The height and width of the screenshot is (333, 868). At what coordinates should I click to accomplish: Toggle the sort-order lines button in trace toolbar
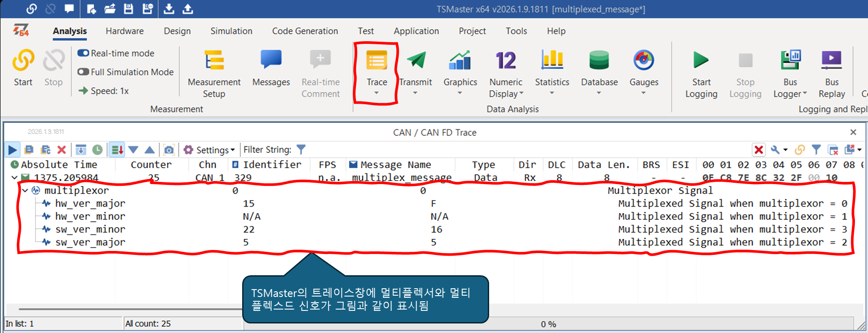point(117,150)
